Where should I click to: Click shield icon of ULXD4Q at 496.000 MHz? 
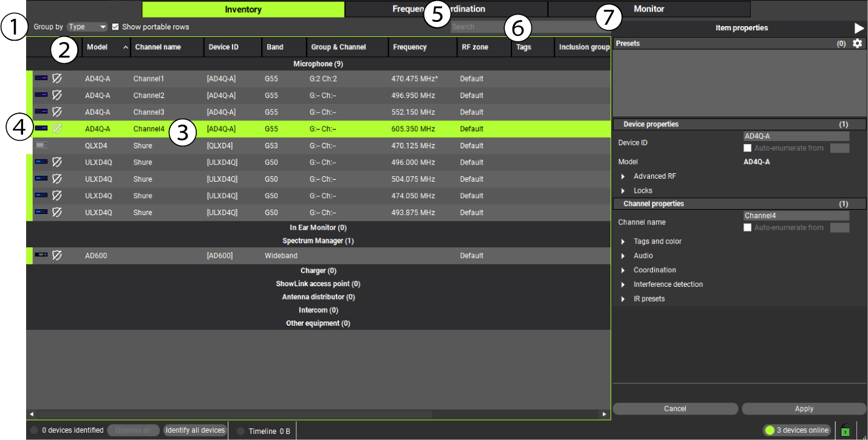pyautogui.click(x=57, y=162)
